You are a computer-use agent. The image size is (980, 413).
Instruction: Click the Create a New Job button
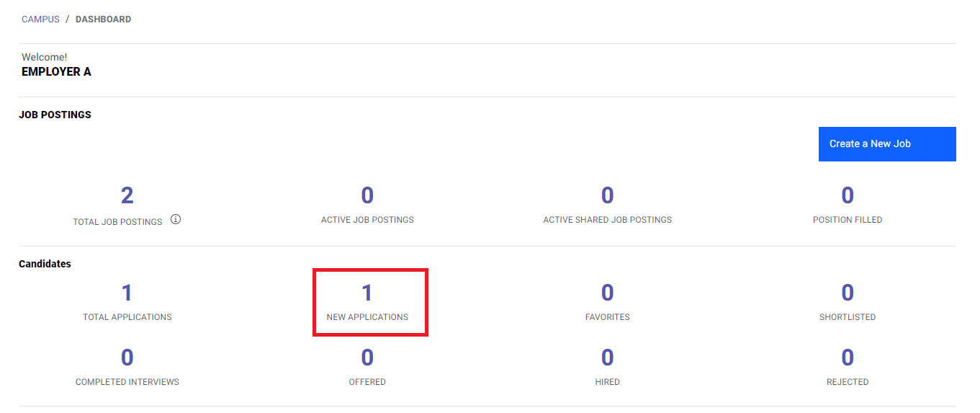887,144
